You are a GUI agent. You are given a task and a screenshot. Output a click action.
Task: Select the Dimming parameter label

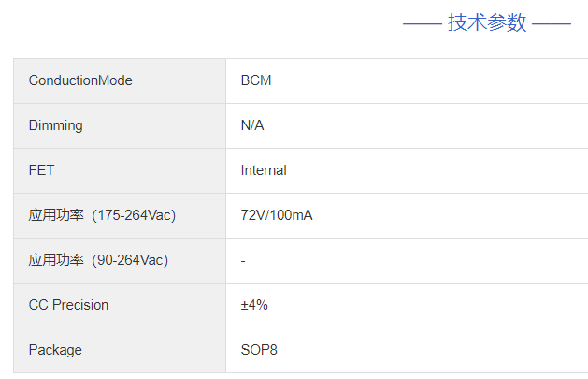pos(55,125)
